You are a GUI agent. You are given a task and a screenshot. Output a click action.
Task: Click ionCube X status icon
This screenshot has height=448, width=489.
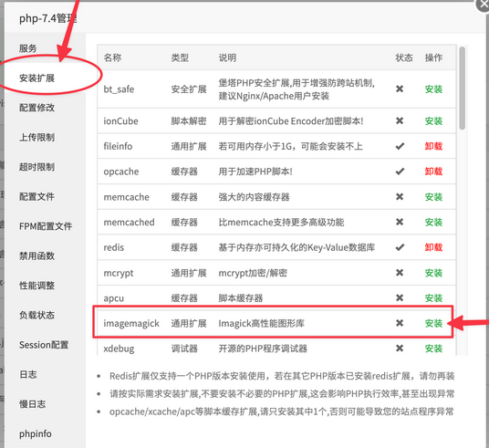pyautogui.click(x=400, y=120)
